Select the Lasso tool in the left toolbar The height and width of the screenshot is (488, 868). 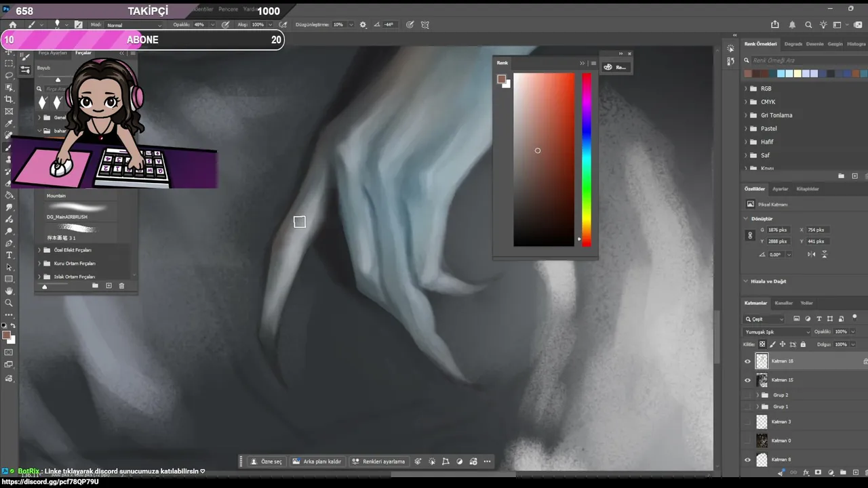coord(9,75)
